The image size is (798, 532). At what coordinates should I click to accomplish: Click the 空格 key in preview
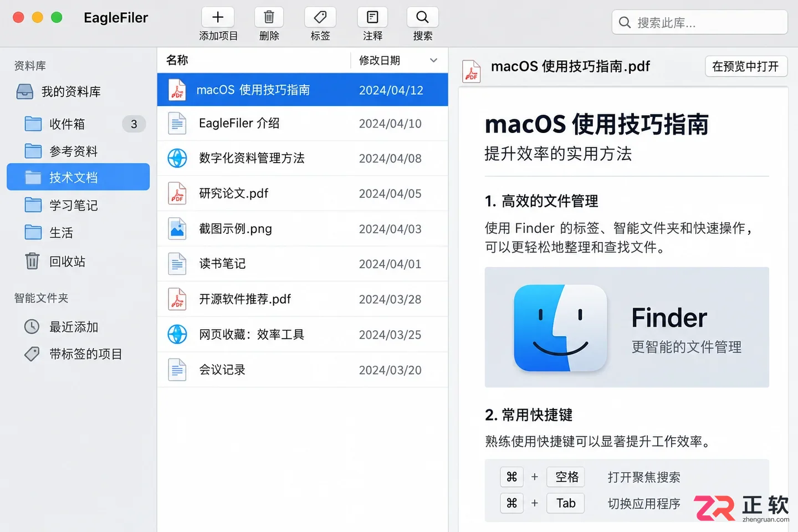tap(566, 477)
